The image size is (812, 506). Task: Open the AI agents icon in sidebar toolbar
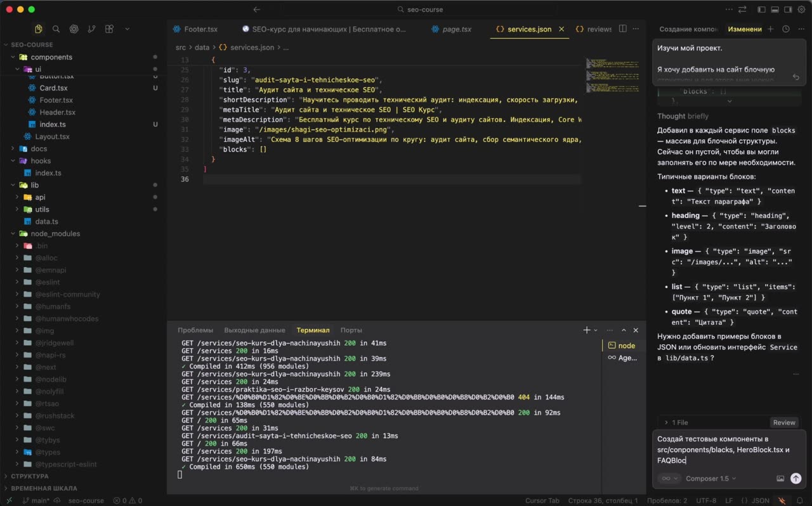(x=74, y=29)
